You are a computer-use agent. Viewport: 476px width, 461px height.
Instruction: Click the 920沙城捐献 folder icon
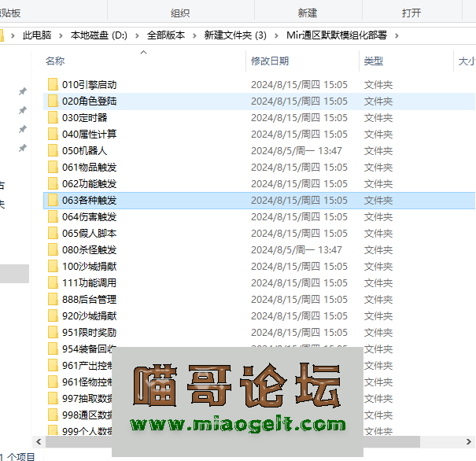click(x=53, y=316)
